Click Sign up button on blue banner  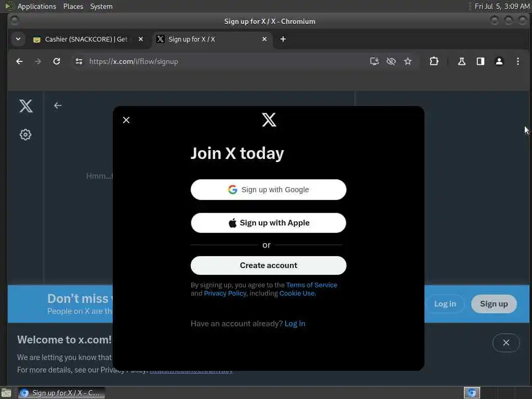(x=494, y=304)
